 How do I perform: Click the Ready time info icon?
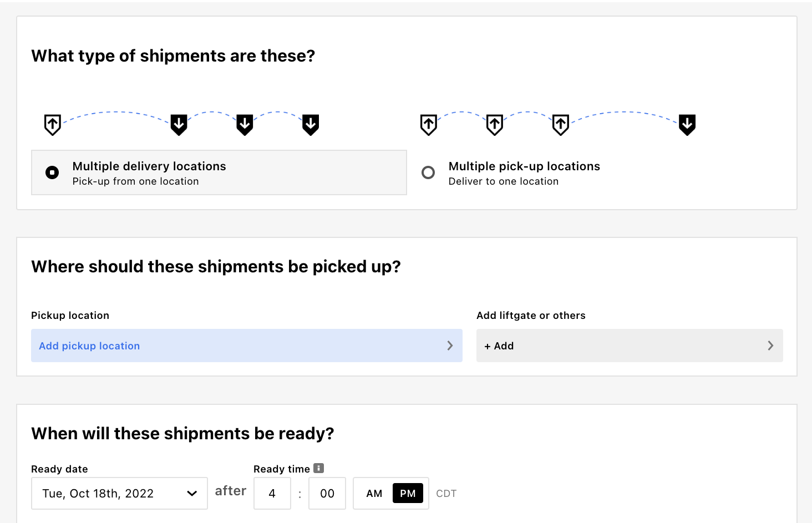pos(318,468)
